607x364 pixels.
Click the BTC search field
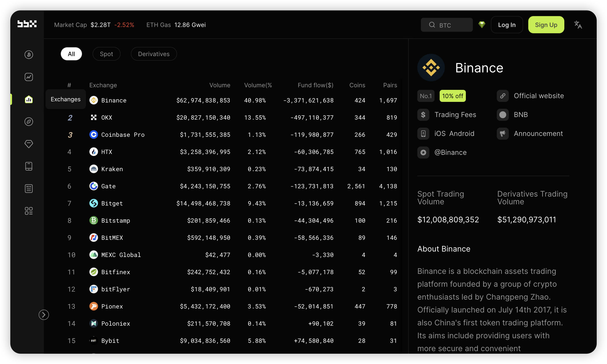447,25
